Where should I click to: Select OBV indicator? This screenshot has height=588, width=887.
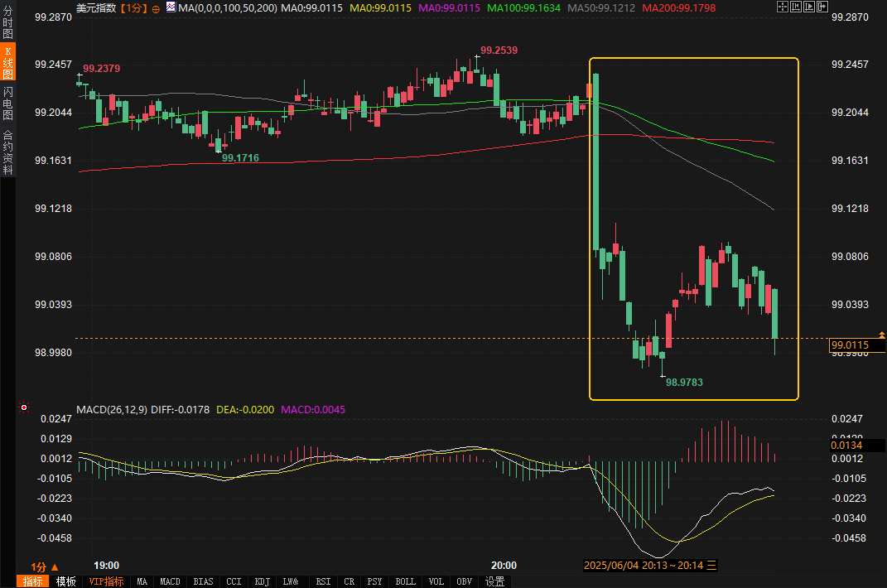click(x=464, y=581)
